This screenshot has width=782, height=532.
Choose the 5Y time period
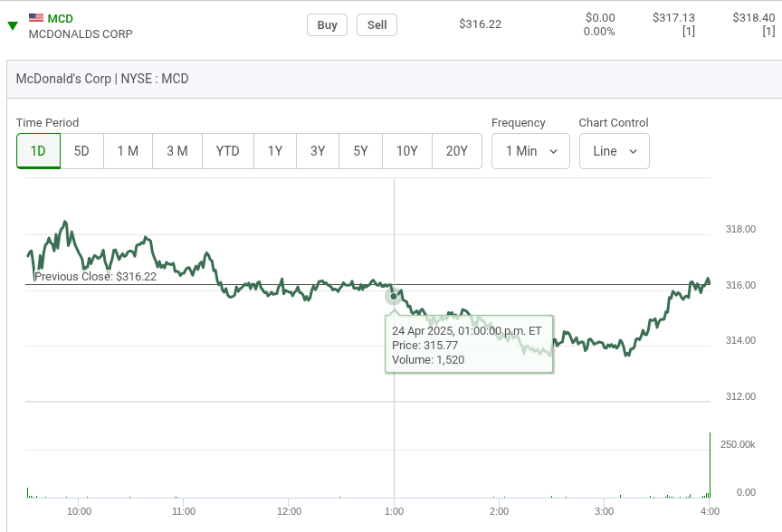click(360, 151)
